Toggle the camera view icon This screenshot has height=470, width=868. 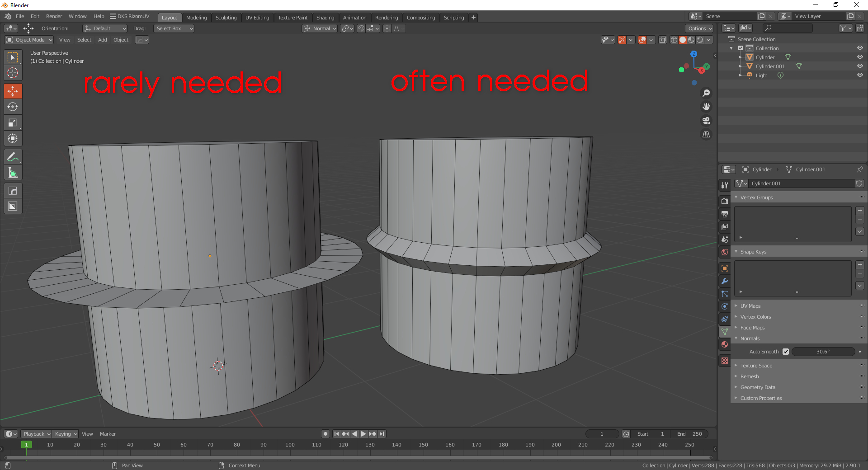coord(706,121)
